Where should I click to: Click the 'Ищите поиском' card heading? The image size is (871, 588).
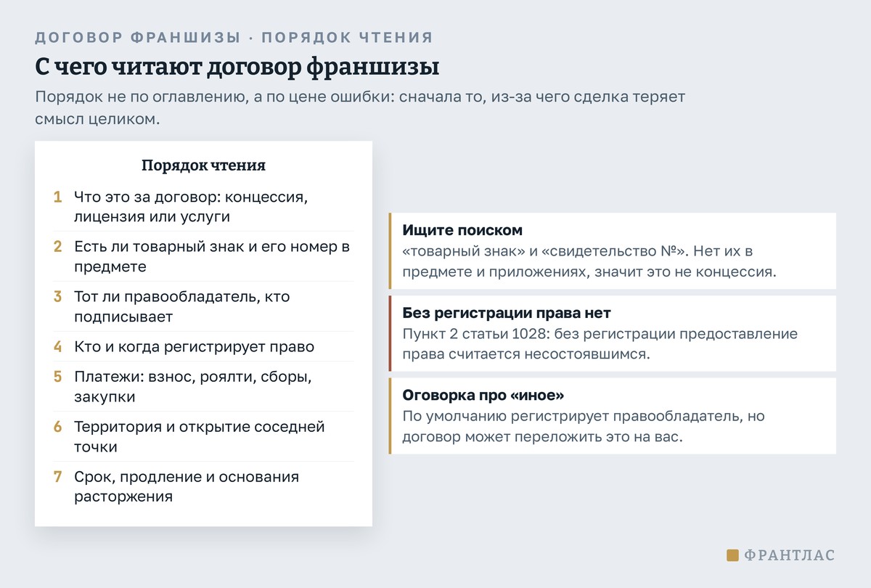point(462,230)
